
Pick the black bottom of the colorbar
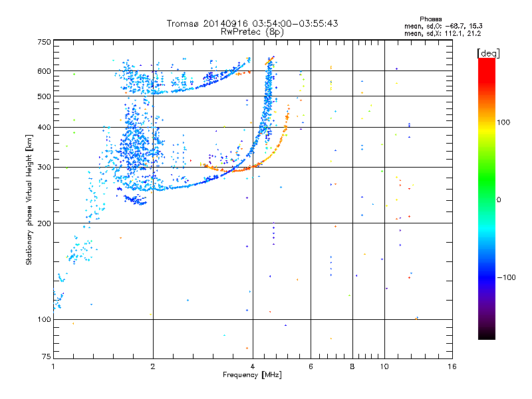coord(487,335)
